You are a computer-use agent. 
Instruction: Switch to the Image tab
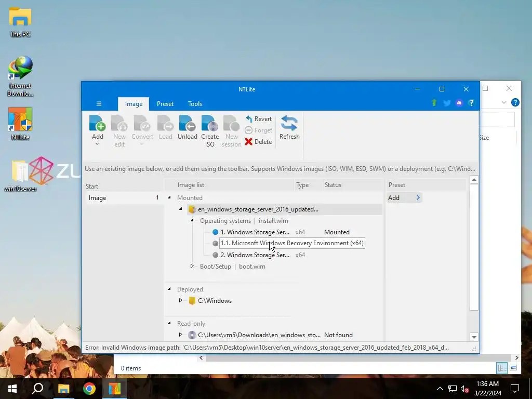134,104
